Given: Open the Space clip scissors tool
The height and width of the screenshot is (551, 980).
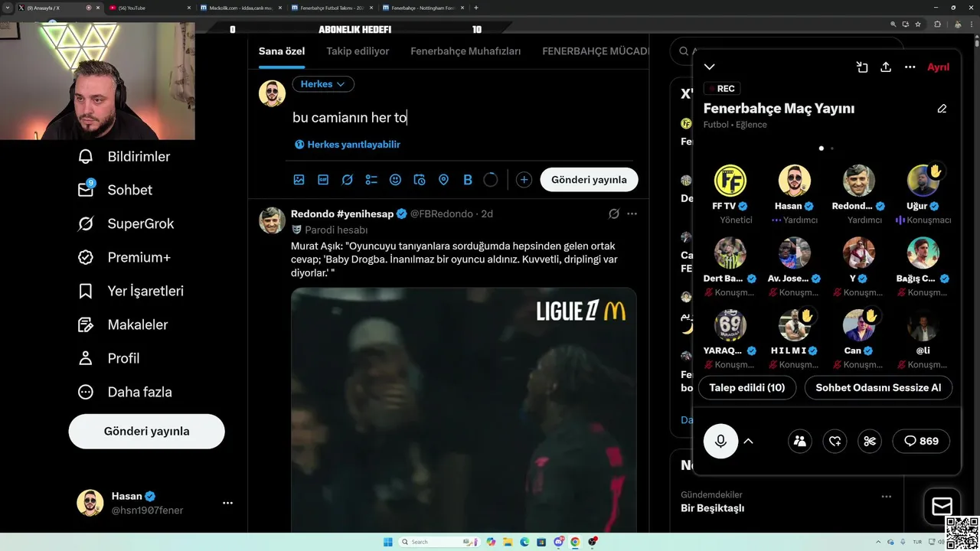Looking at the screenshot, I should click(870, 441).
